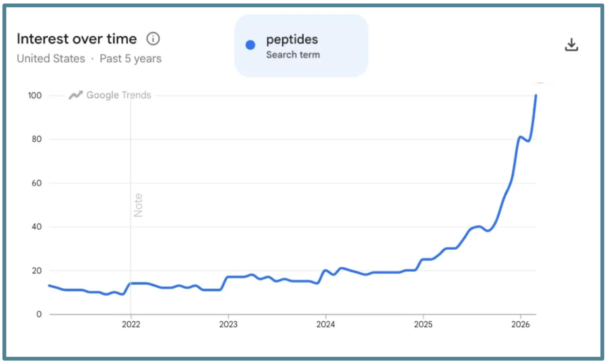The width and height of the screenshot is (608, 364).
Task: Click the Past 5 years time range
Action: [x=130, y=59]
